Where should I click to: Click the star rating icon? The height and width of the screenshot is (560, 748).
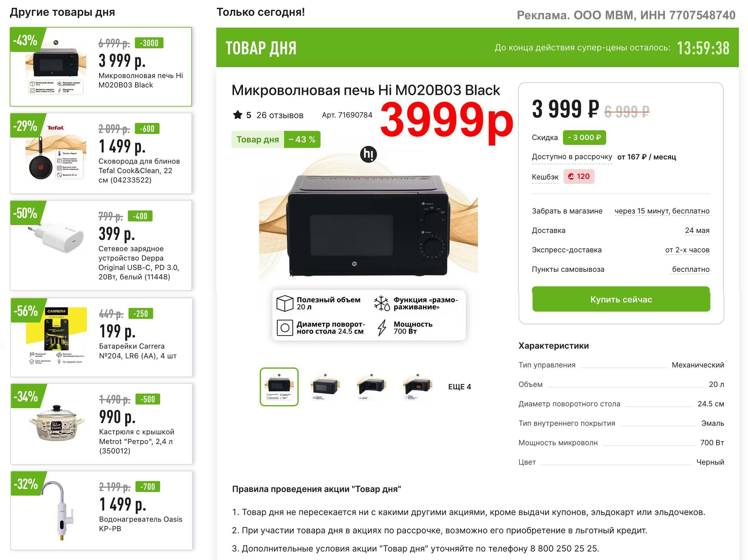pos(238,115)
